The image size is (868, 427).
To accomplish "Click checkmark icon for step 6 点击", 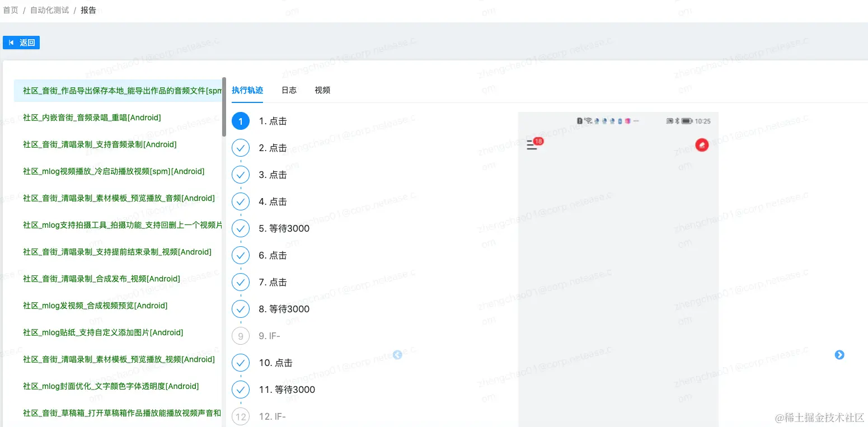I will coord(241,255).
